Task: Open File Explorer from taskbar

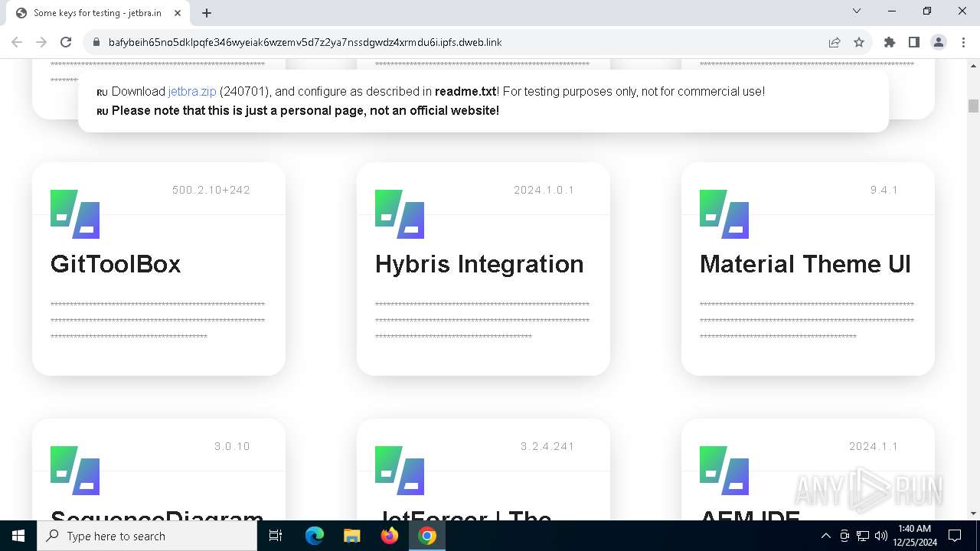Action: (351, 536)
